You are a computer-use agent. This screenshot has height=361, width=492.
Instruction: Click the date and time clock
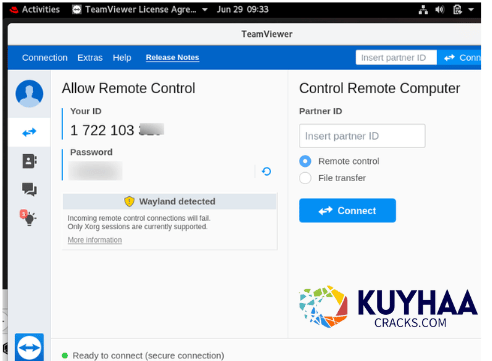(242, 10)
